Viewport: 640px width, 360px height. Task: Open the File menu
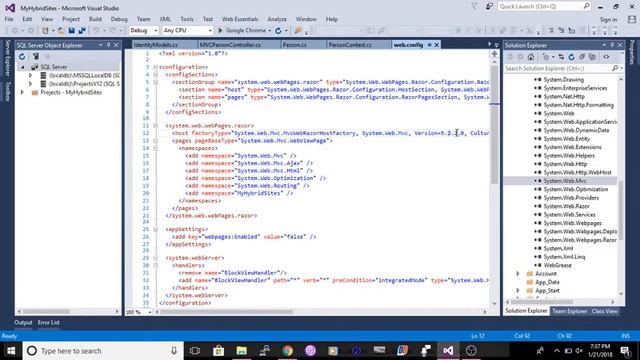click(x=9, y=19)
